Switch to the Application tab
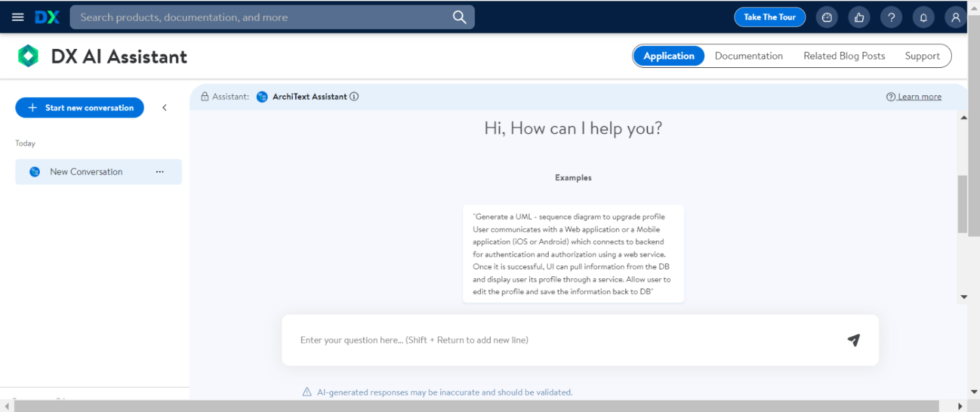The image size is (980, 412). 668,56
